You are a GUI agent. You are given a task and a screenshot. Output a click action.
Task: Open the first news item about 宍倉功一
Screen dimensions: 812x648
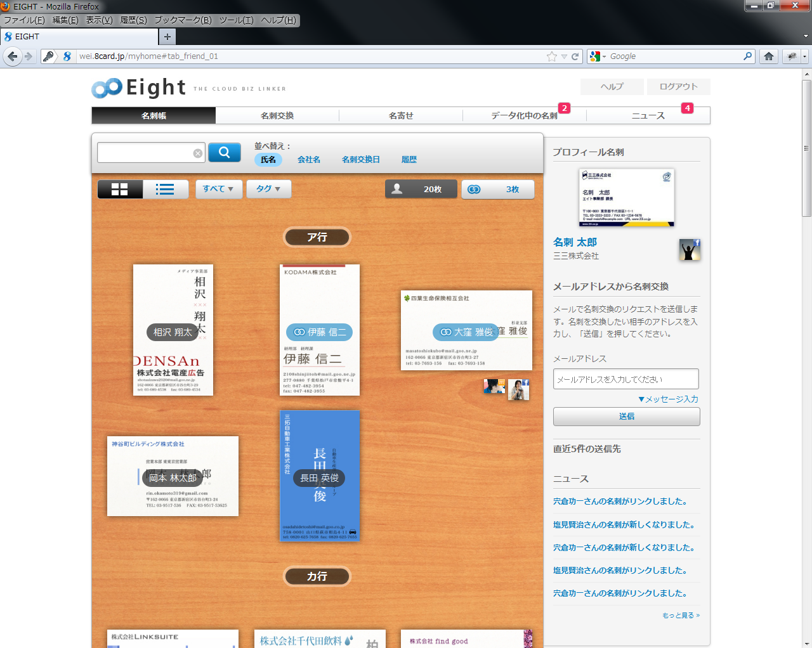click(x=620, y=502)
